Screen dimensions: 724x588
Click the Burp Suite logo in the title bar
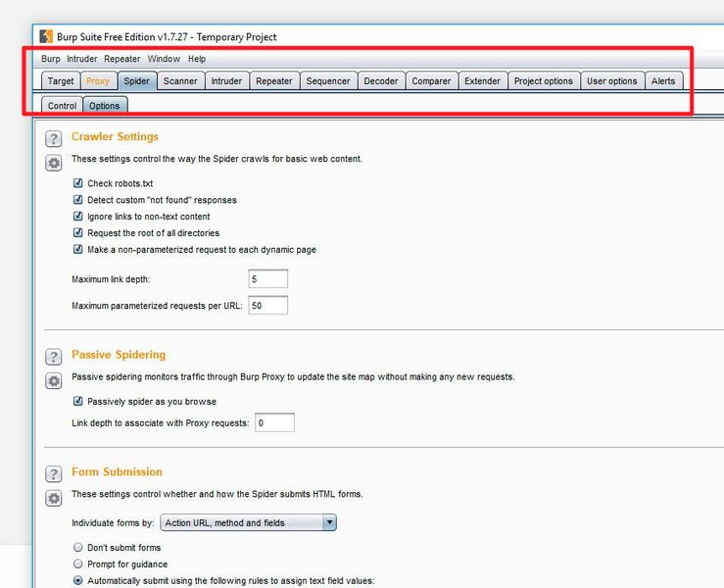pos(46,36)
